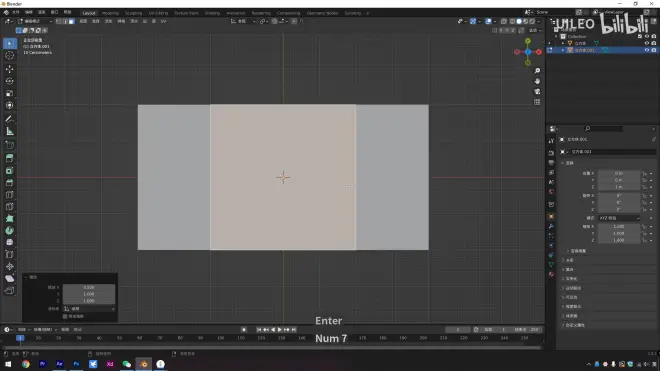Switch to solid viewport shading
The image size is (660, 371).
pyautogui.click(x=519, y=21)
